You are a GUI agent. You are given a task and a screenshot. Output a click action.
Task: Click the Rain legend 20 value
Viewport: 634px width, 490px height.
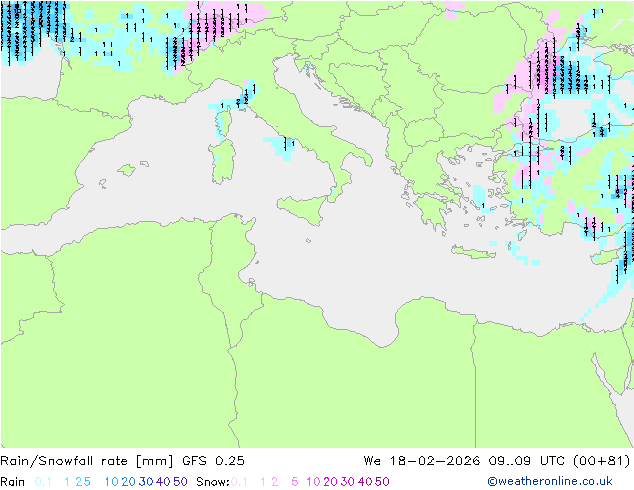coord(129,482)
